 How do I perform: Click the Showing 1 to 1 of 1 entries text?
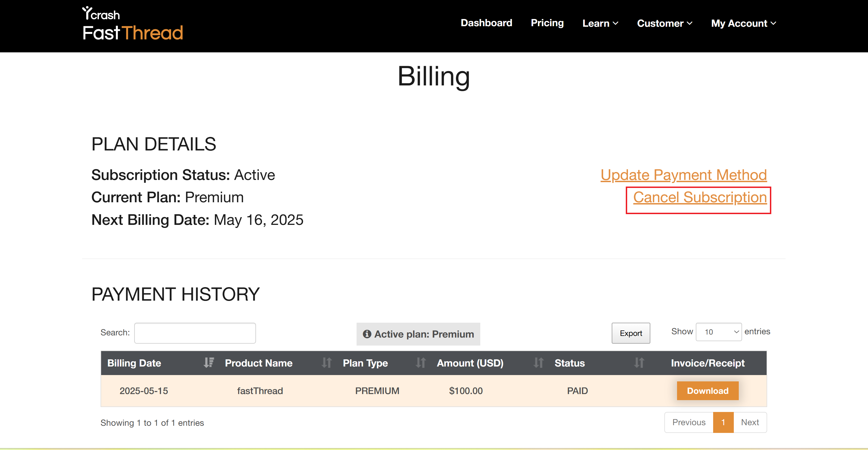point(152,423)
